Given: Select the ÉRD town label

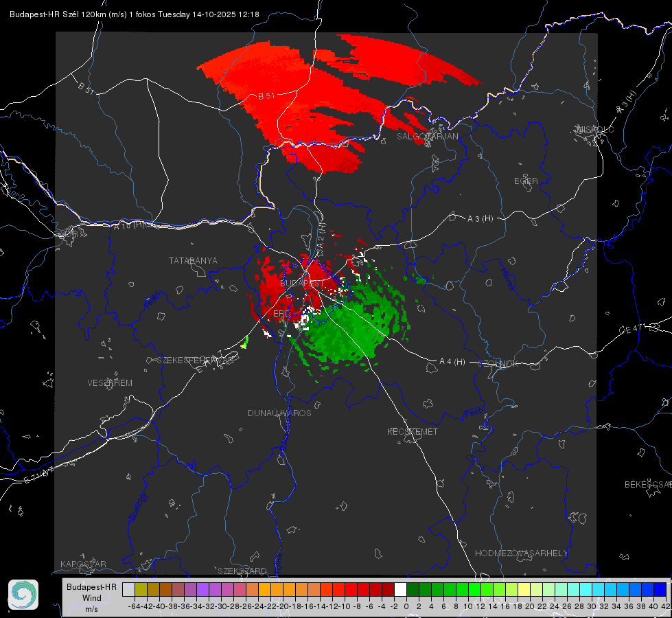Looking at the screenshot, I should coord(281,314).
